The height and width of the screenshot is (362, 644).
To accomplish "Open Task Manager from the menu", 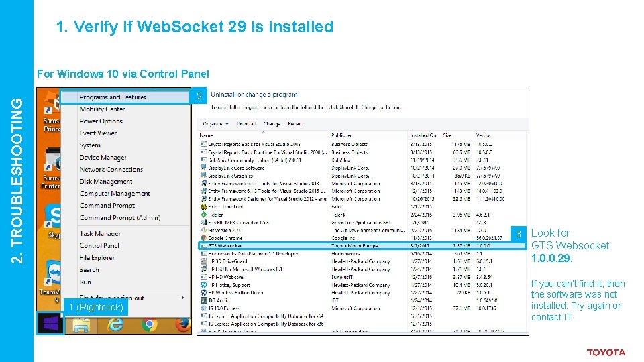I will (100, 233).
